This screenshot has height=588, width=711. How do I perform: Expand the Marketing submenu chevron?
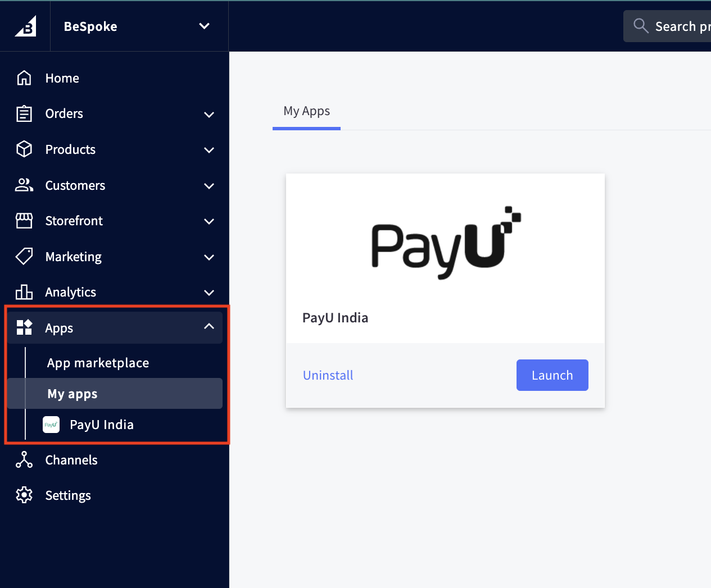click(209, 257)
